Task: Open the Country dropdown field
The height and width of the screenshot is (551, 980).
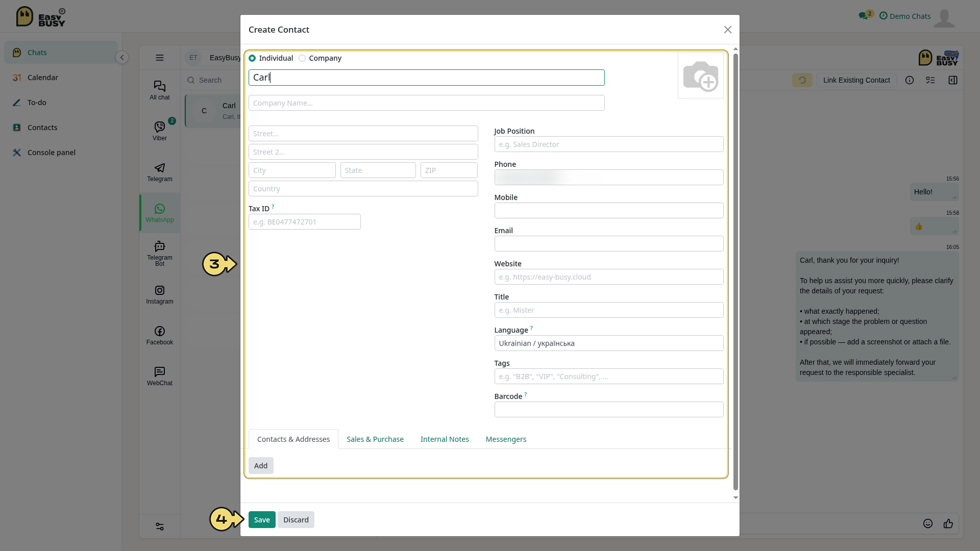Action: [363, 188]
